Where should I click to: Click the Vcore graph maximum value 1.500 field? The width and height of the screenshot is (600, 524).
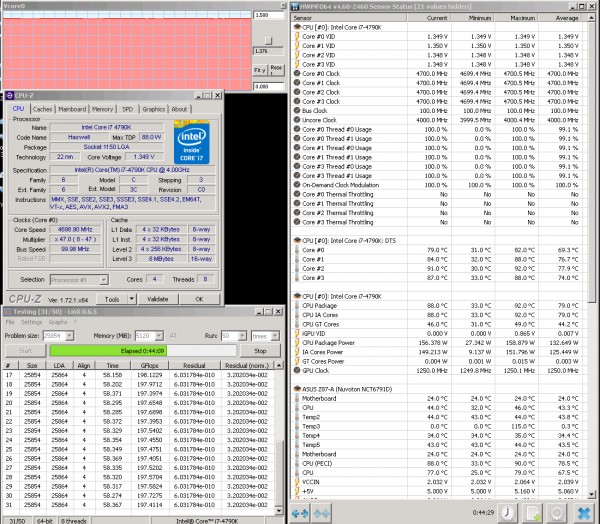tap(268, 15)
